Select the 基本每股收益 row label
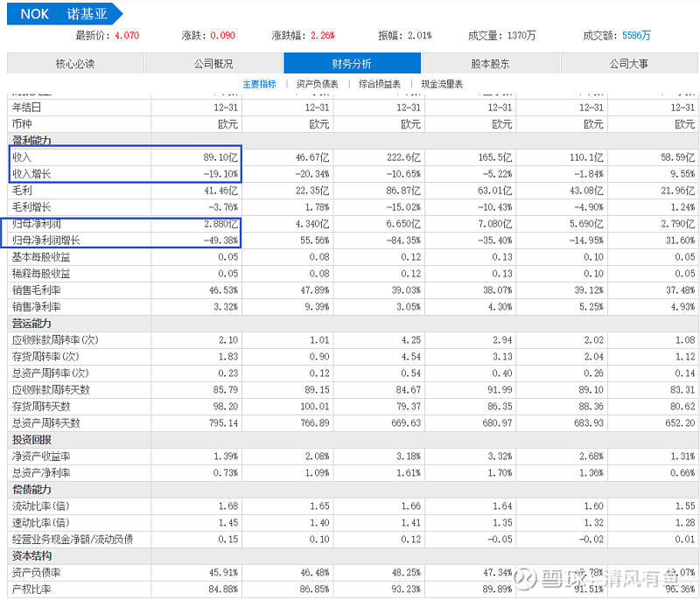Image resolution: width=700 pixels, height=600 pixels. 41,257
